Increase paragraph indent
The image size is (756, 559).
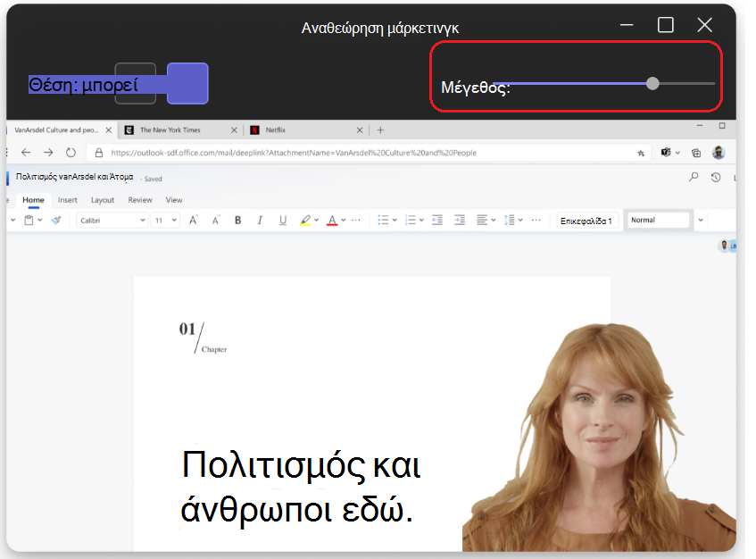(x=460, y=220)
